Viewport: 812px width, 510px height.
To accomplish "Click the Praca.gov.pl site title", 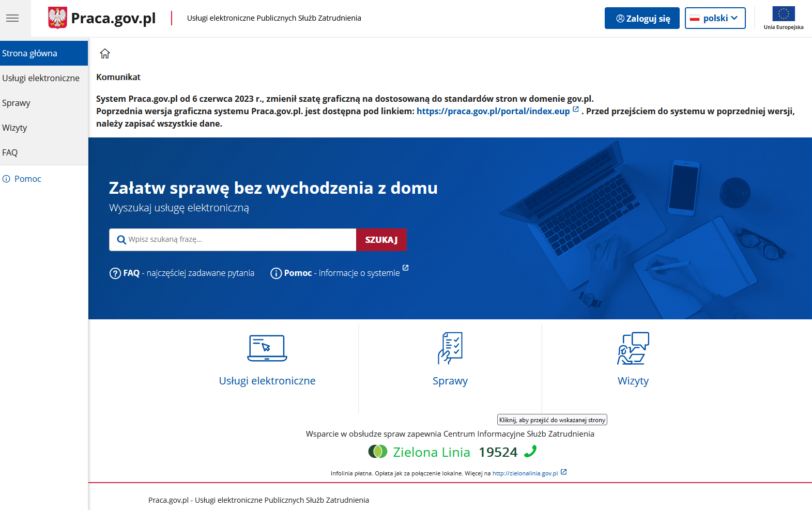I will 113,18.
